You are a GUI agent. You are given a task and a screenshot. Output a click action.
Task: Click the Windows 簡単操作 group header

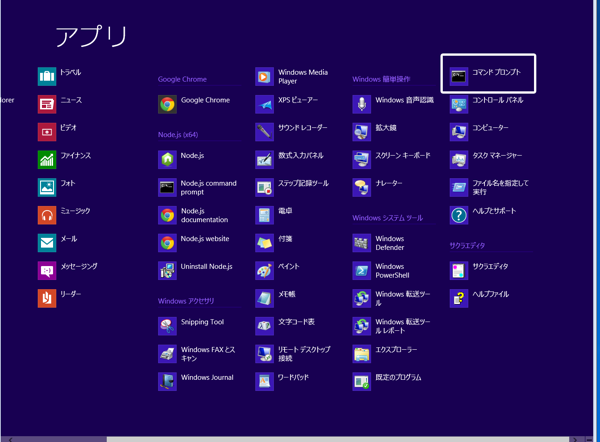click(x=381, y=79)
